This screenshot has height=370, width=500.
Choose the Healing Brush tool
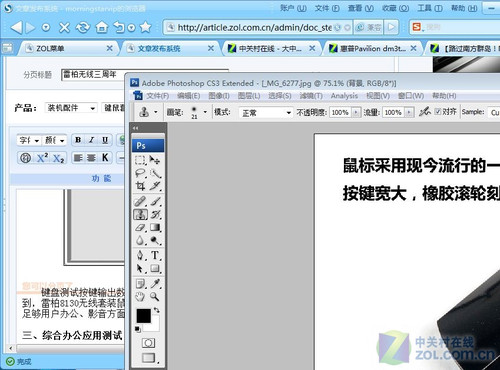[140, 201]
